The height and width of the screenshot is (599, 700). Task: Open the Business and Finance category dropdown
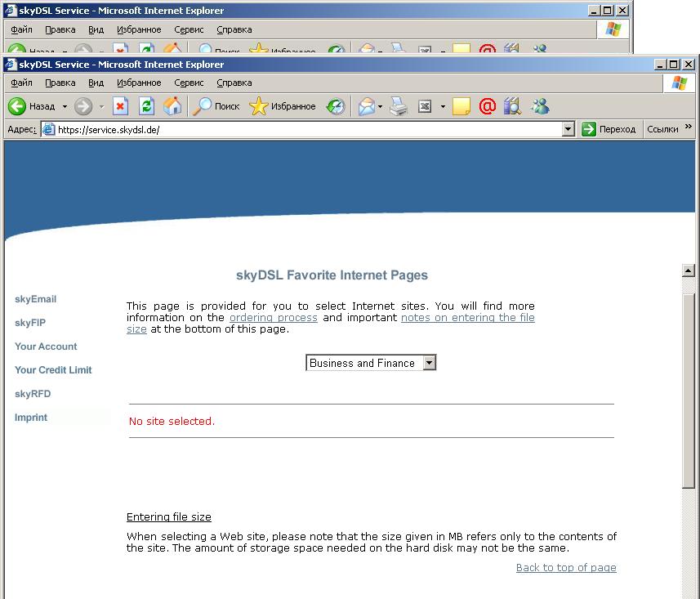tap(371, 363)
